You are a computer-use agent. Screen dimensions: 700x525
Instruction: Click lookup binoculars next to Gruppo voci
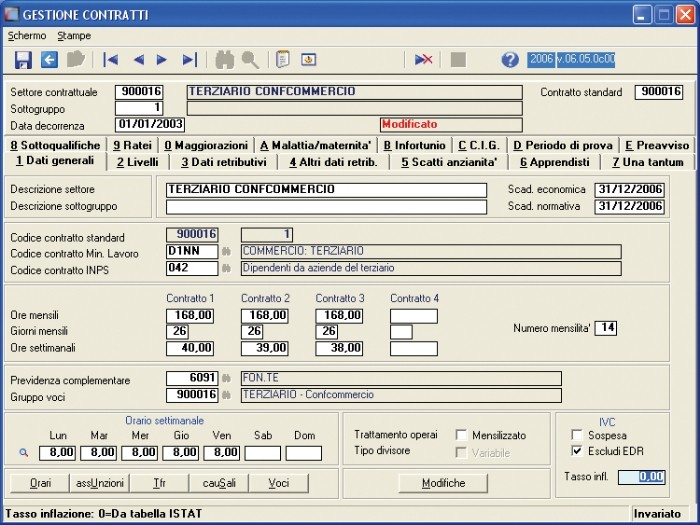227,395
